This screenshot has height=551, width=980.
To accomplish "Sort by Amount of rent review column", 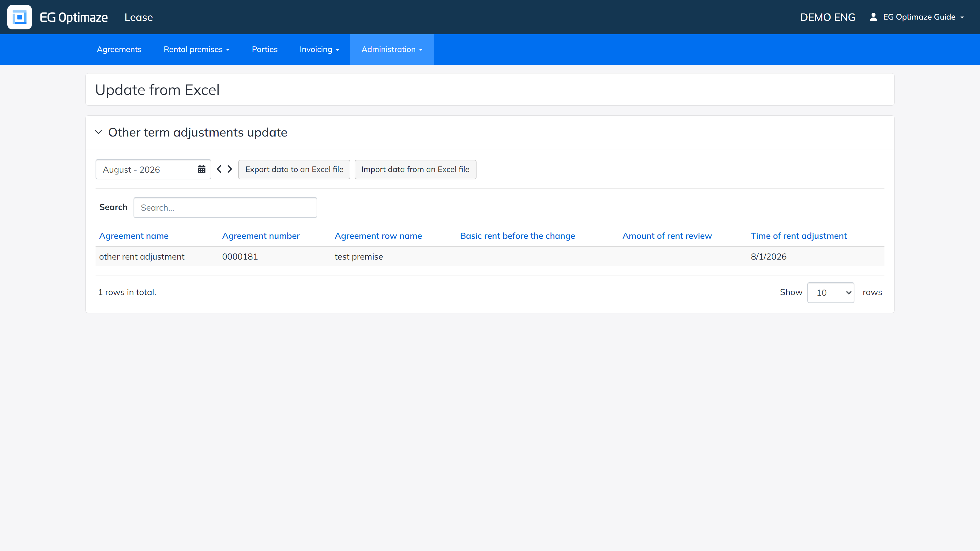I will click(667, 236).
